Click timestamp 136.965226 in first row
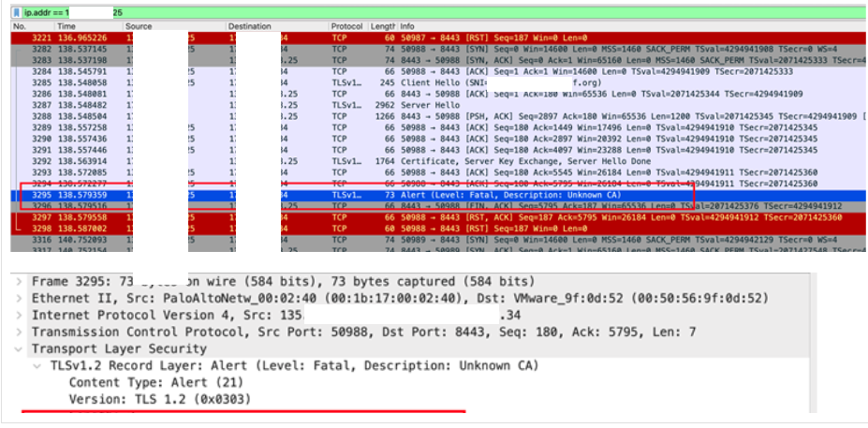This screenshot has width=868, height=428. coord(81,37)
